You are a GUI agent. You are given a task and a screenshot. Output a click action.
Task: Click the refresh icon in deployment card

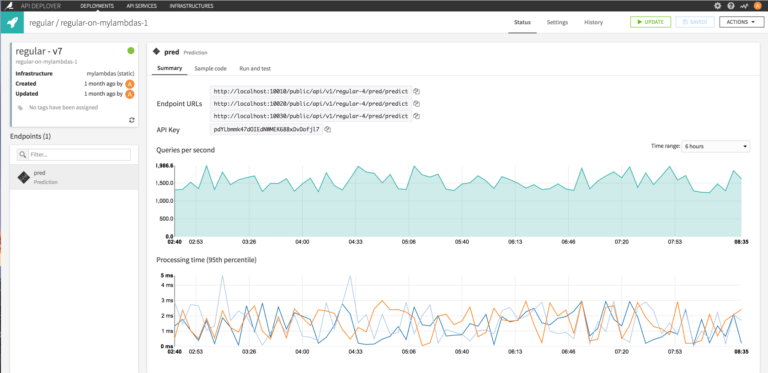[x=132, y=120]
